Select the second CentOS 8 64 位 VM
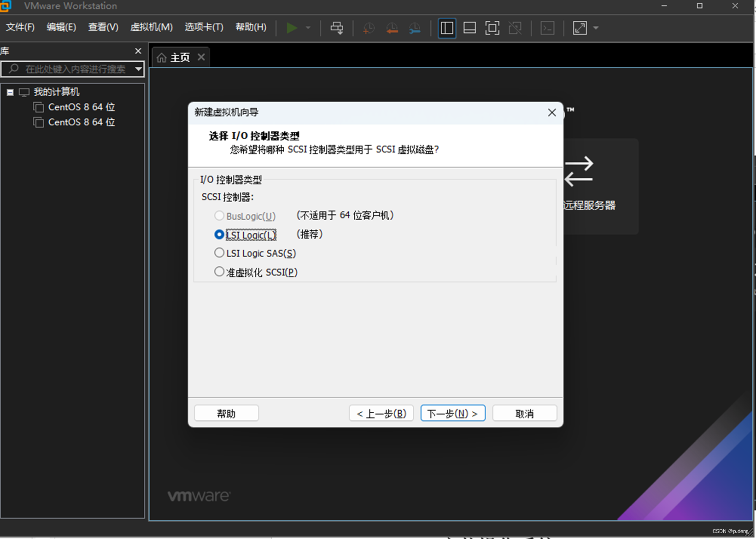 click(x=81, y=122)
